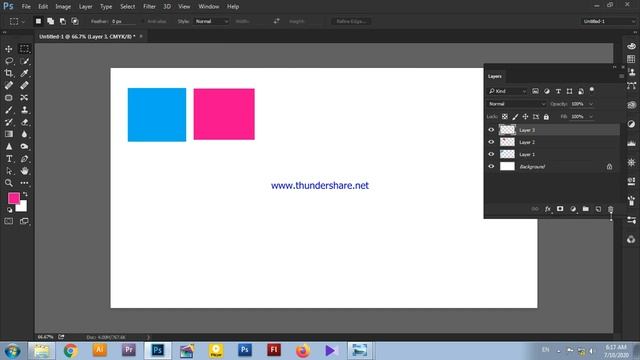Open the Layer menu
Image resolution: width=640 pixels, height=360 pixels.
(x=86, y=7)
